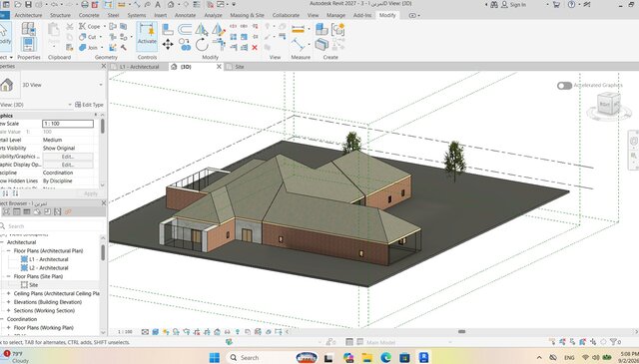The image size is (639, 364).
Task: Expand Floor Plans (Working Plan) node
Action: tap(9, 328)
